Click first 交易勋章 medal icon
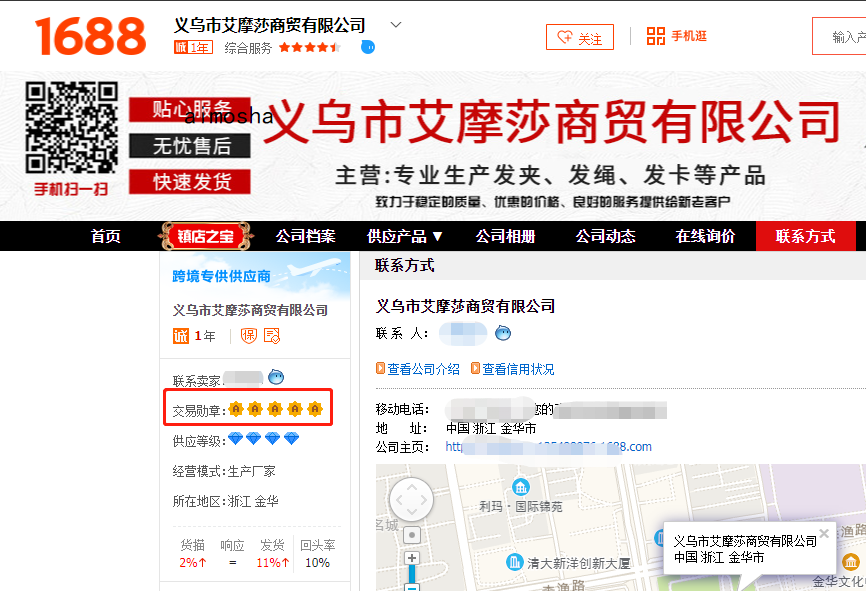The height and width of the screenshot is (591, 866). click(x=236, y=409)
